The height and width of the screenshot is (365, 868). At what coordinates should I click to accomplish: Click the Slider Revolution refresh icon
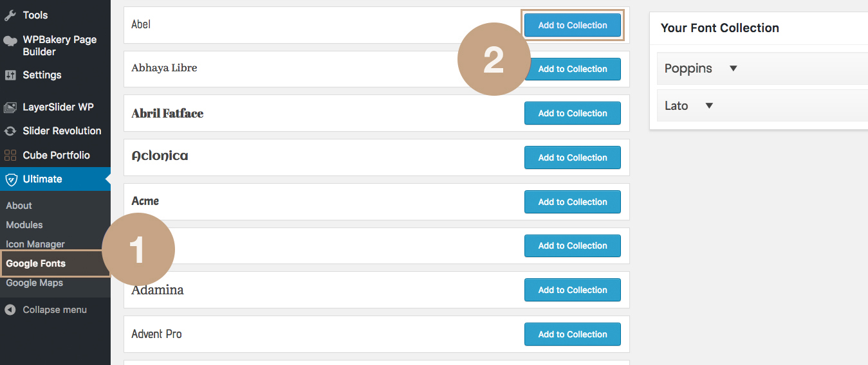(10, 131)
